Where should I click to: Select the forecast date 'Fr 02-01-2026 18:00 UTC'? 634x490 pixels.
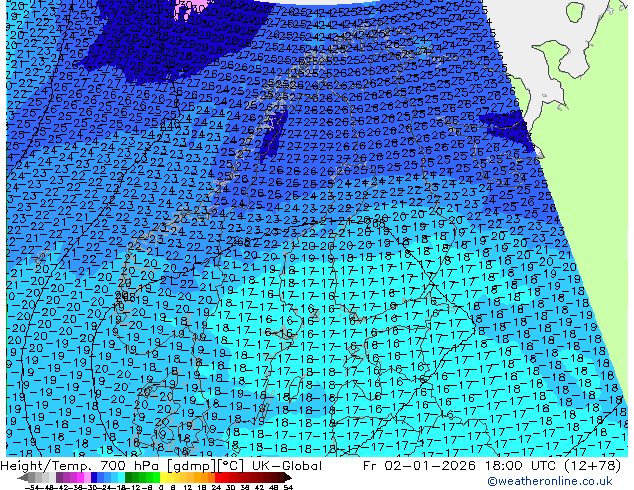pos(459,466)
